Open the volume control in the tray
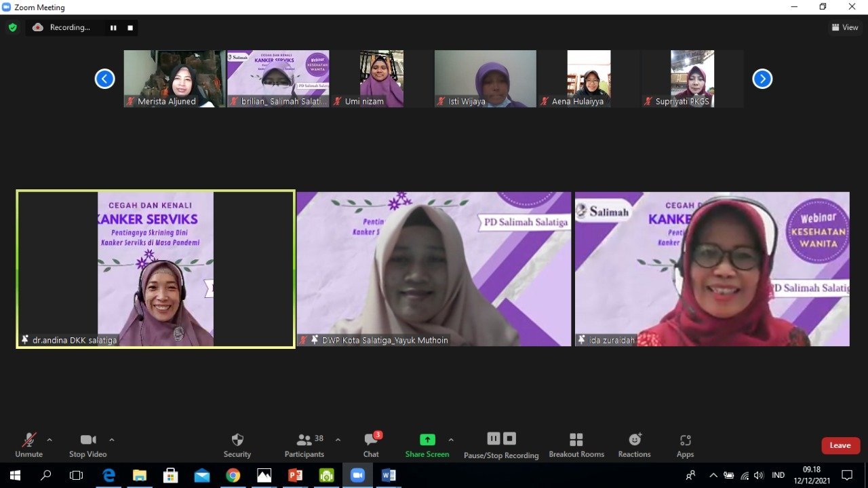868x488 pixels. pyautogui.click(x=759, y=475)
